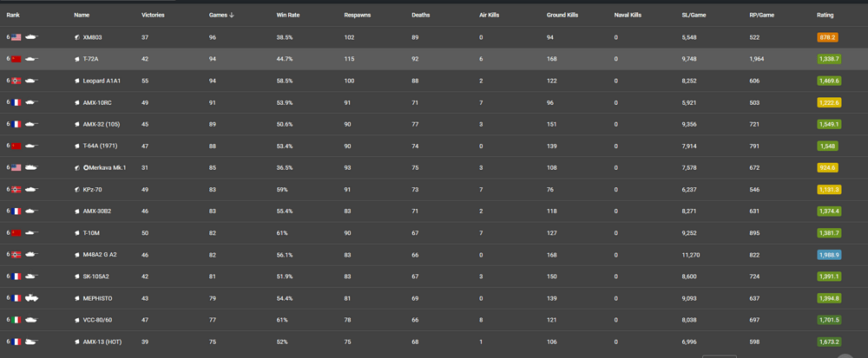Click the French flag in the AMX-10RC row

pyautogui.click(x=16, y=102)
